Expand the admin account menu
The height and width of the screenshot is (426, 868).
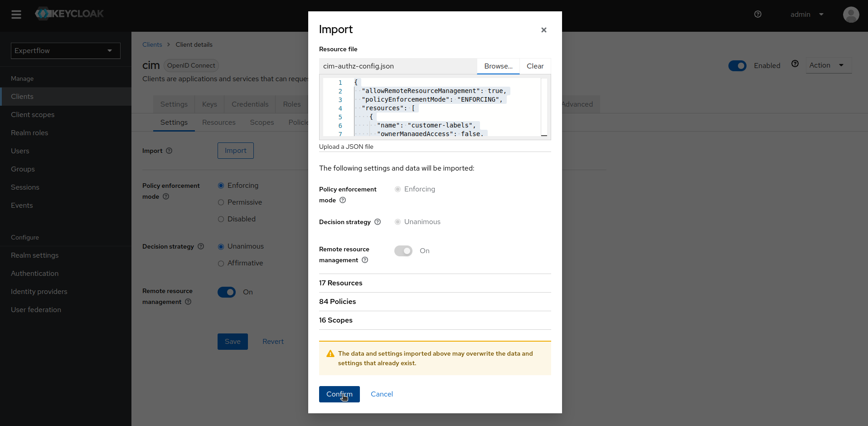(806, 14)
